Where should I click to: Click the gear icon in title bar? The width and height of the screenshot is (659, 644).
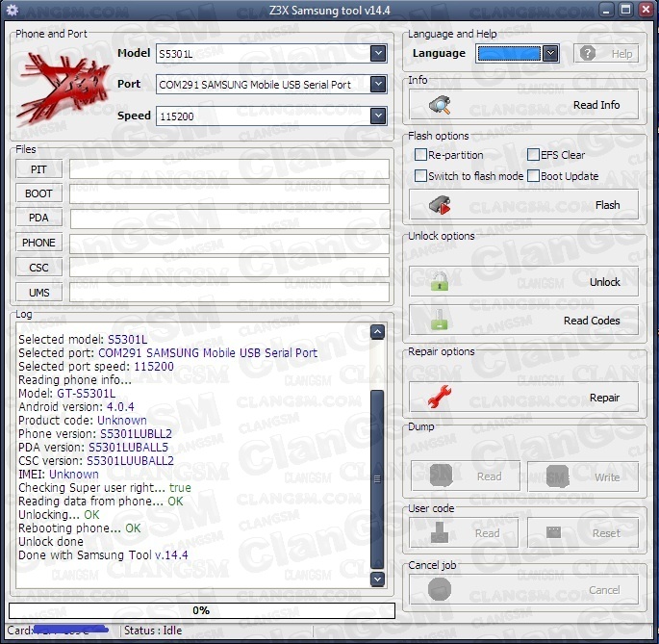(13, 10)
